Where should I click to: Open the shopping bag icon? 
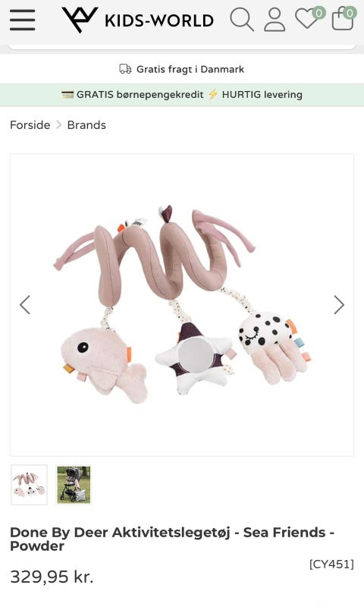(x=343, y=18)
